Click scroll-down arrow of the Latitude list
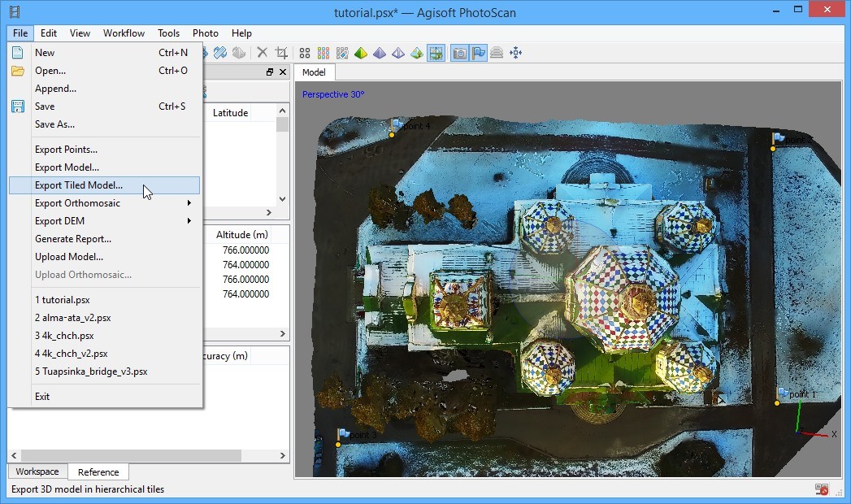The image size is (851, 504). pos(282,199)
